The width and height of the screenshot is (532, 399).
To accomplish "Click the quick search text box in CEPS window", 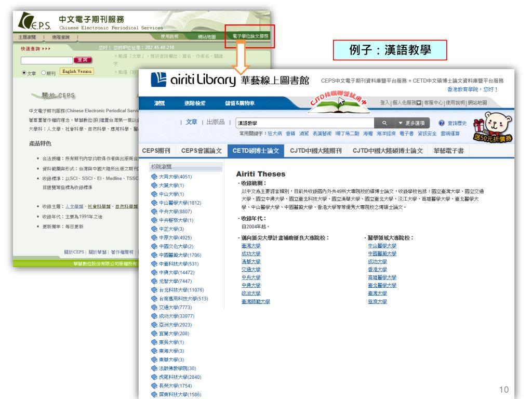I will point(47,60).
